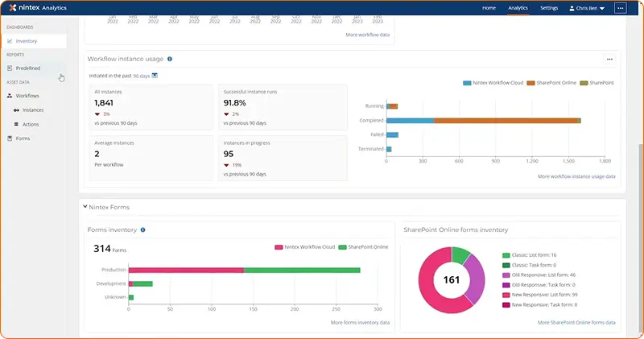Screen dimensions: 644x339
Task: Click the Forms sidebar icon
Action: pyautogui.click(x=10, y=138)
